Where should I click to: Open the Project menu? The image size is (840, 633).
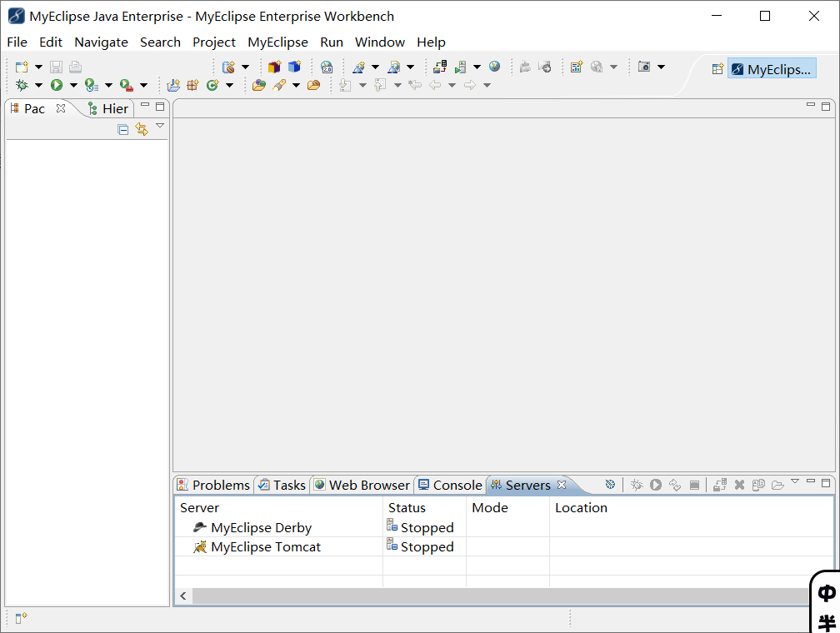point(213,42)
